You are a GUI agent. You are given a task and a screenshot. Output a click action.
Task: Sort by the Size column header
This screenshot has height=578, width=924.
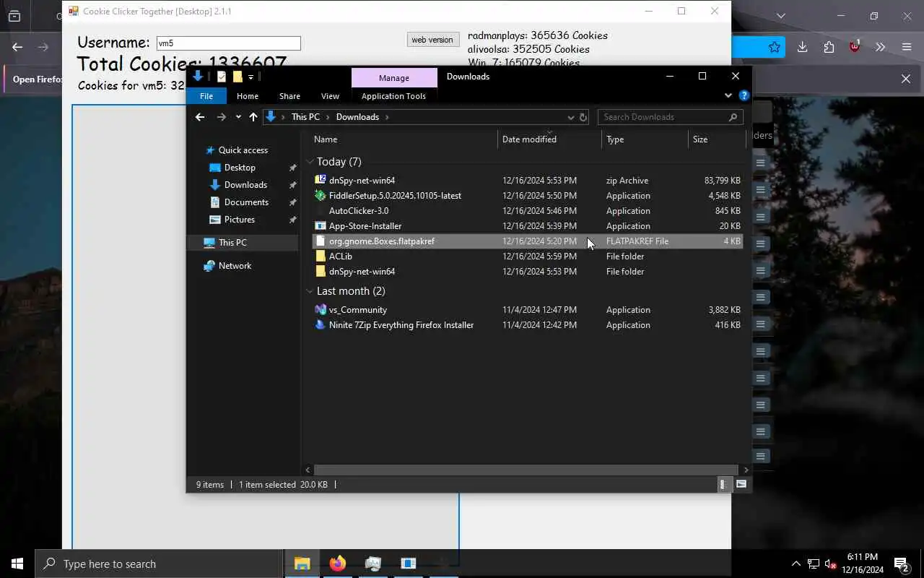717,139
